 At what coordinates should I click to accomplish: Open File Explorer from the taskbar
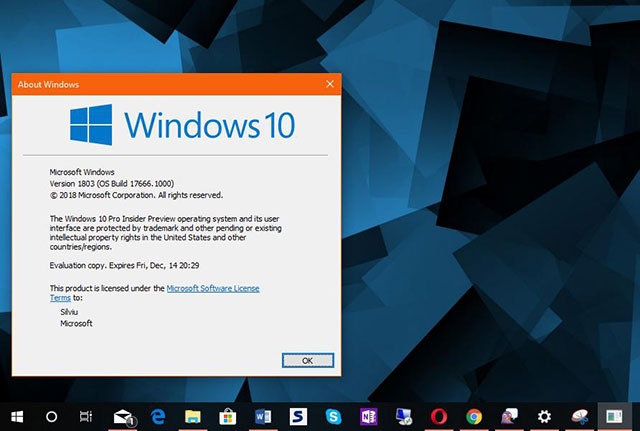193,417
